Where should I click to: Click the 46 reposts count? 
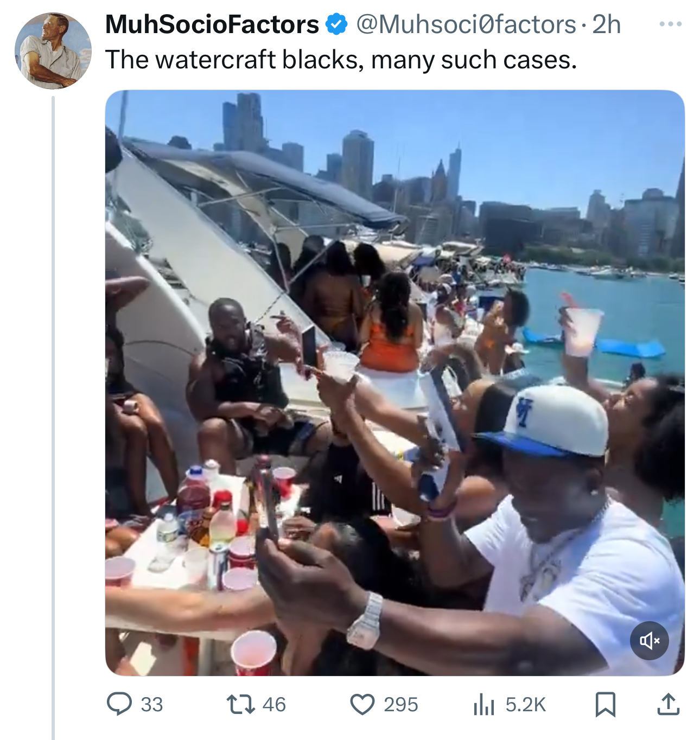coord(274,704)
